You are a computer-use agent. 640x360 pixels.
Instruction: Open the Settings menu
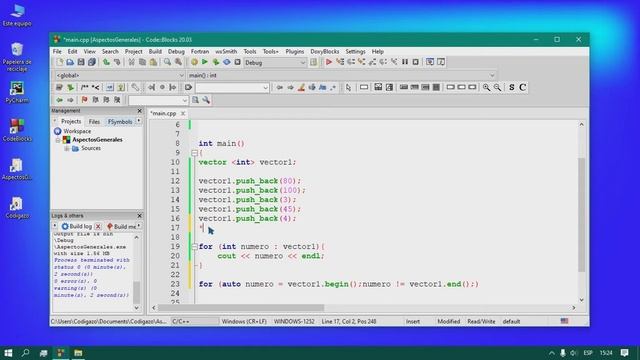click(355, 51)
